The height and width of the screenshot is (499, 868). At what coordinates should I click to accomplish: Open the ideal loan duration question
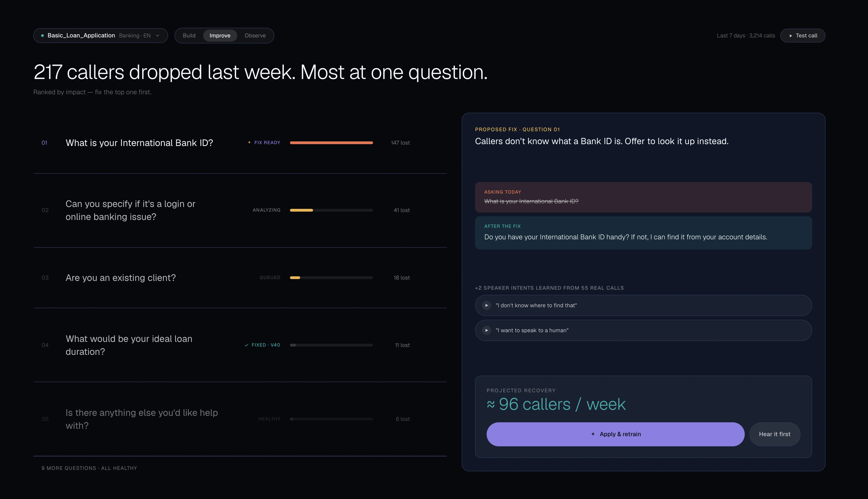coord(240,345)
